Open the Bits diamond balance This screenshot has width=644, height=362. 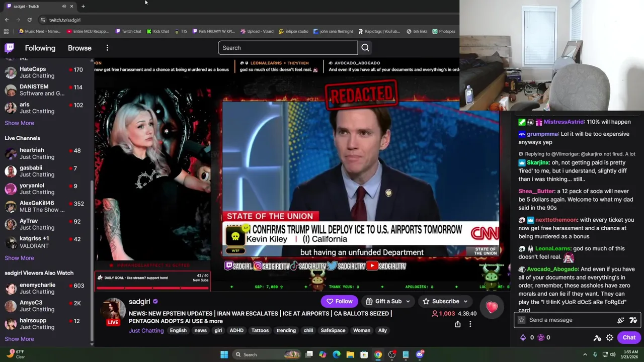[x=523, y=337]
